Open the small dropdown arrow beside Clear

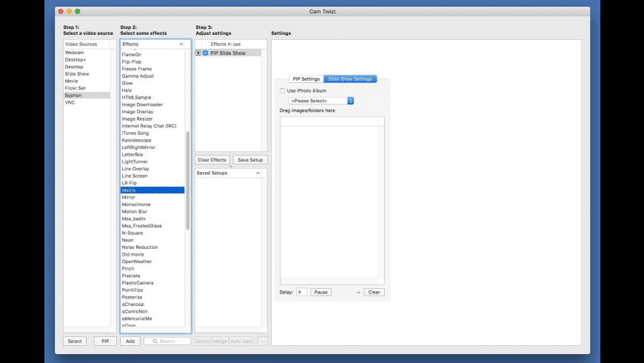[x=358, y=293]
